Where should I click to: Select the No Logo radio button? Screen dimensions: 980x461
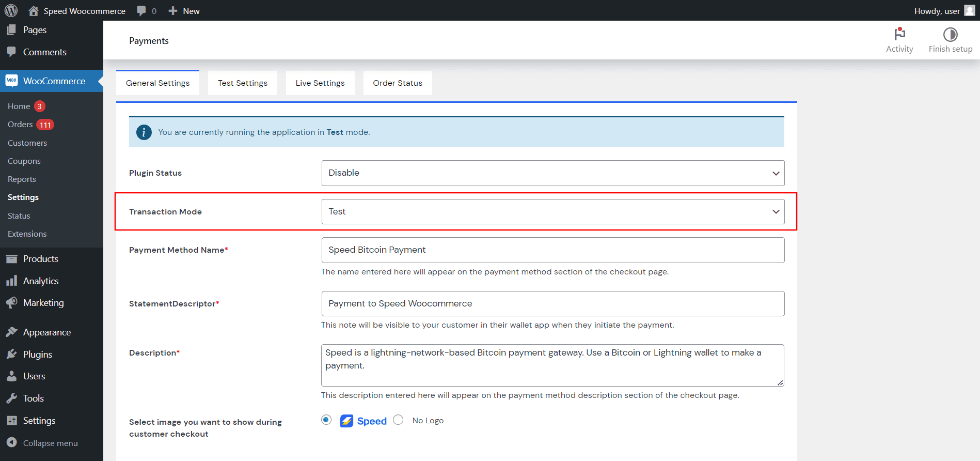398,420
